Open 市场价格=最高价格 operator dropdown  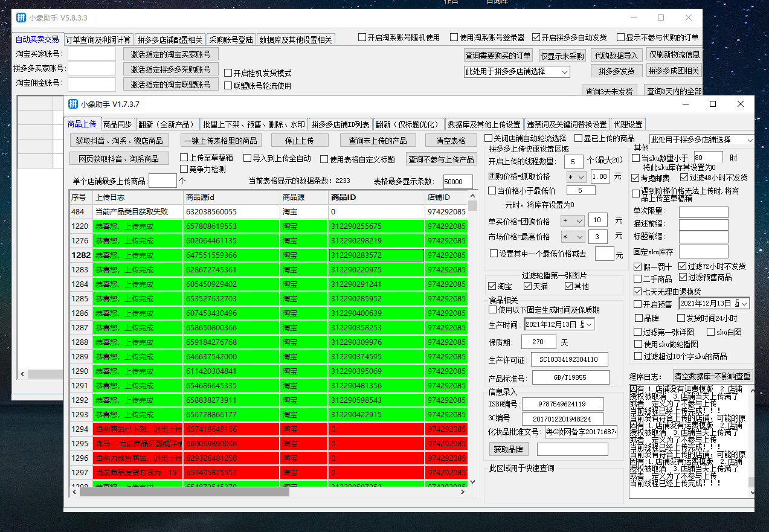point(573,237)
